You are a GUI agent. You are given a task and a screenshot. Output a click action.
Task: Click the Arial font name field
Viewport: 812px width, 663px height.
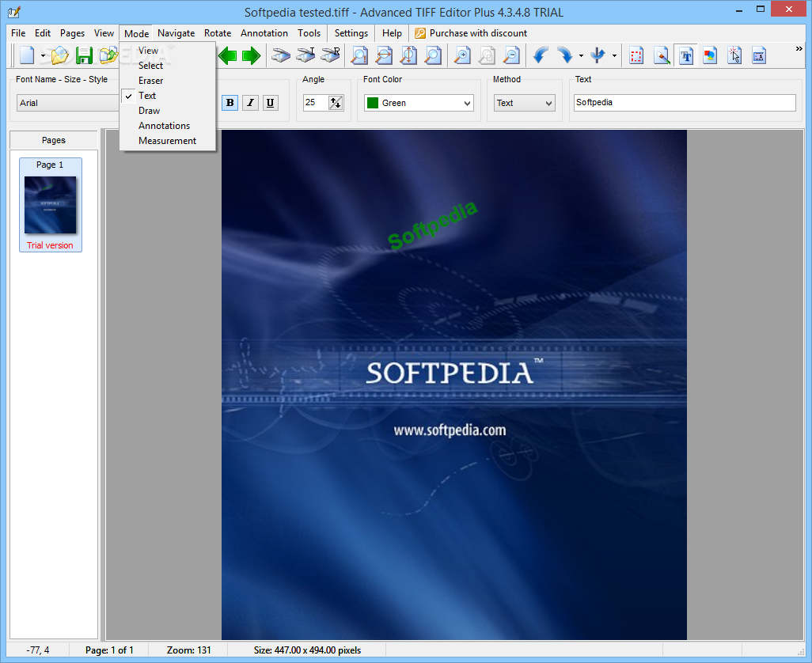(x=68, y=103)
